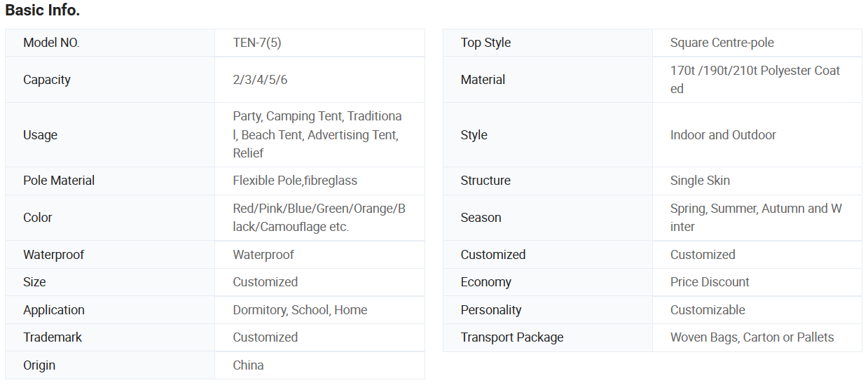Select the Square Centre-pole value

pyautogui.click(x=722, y=43)
